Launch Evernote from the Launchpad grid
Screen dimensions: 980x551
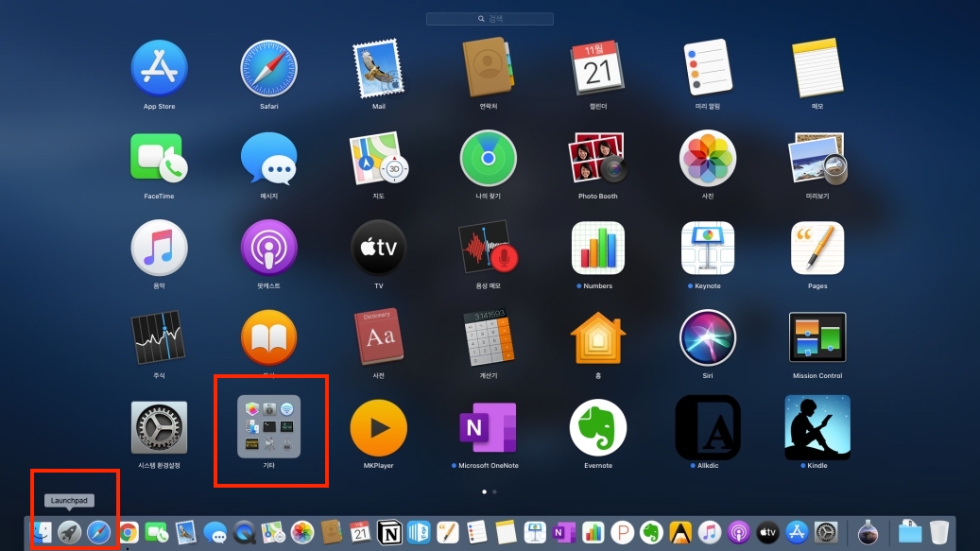[x=598, y=427]
